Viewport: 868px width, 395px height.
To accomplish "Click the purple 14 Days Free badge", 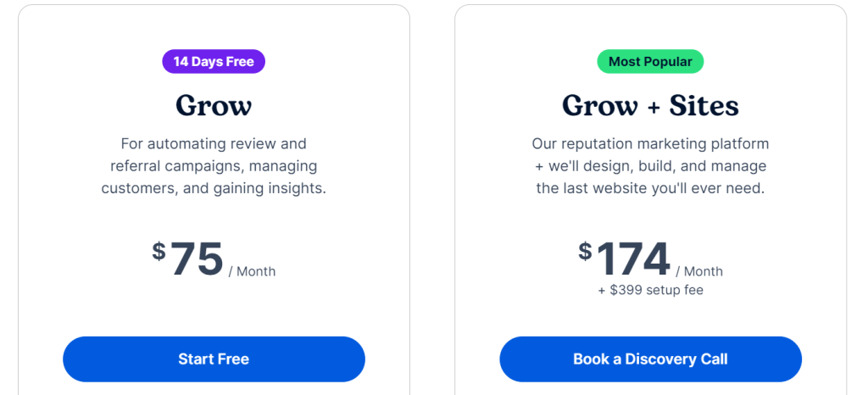I will click(214, 62).
